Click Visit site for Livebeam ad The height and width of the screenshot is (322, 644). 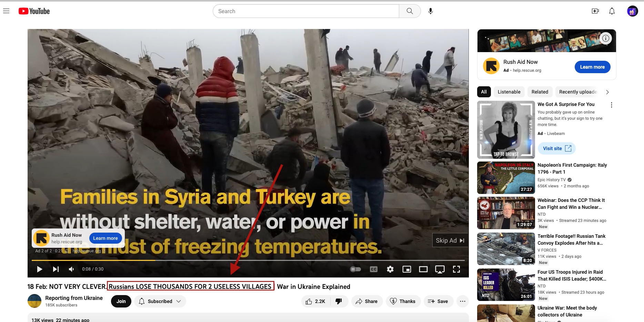coord(557,148)
